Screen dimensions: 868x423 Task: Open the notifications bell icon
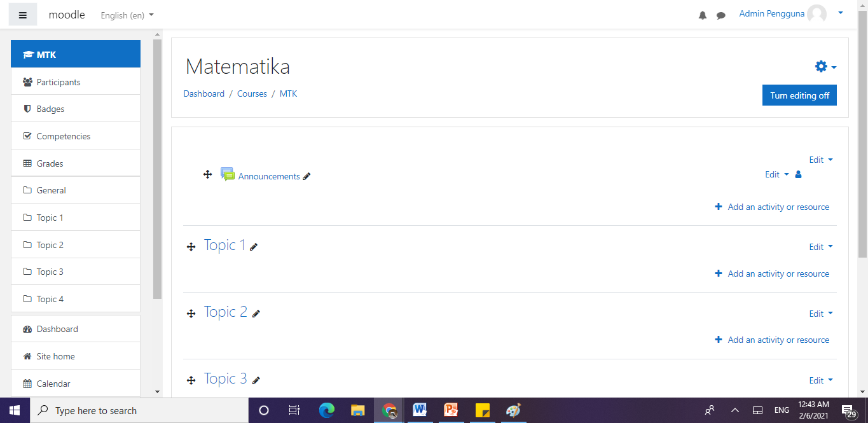point(703,15)
